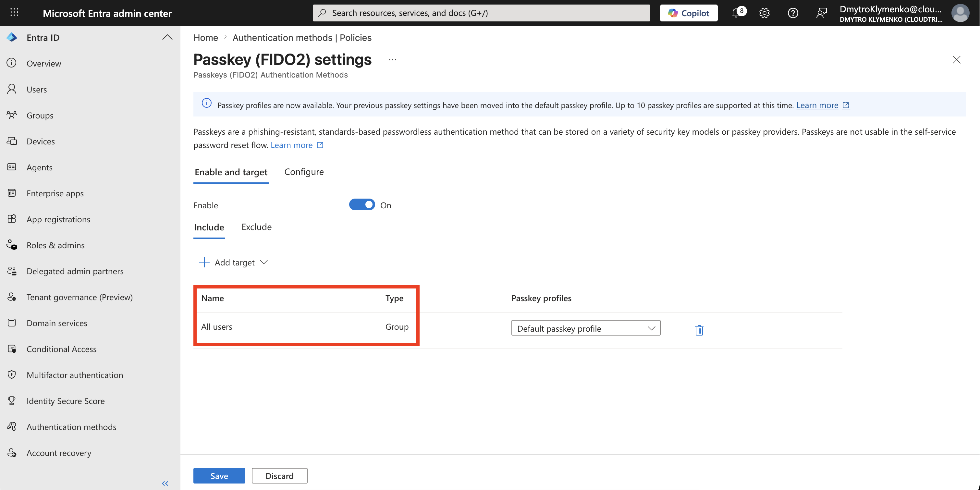Click the Agents icon in sidebar
980x490 pixels.
click(x=12, y=167)
